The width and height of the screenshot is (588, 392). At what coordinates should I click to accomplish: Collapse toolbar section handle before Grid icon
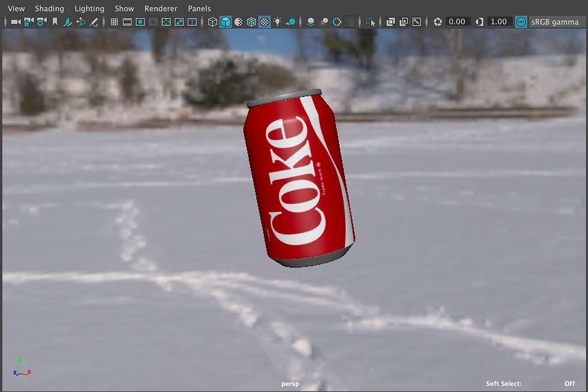(x=104, y=22)
